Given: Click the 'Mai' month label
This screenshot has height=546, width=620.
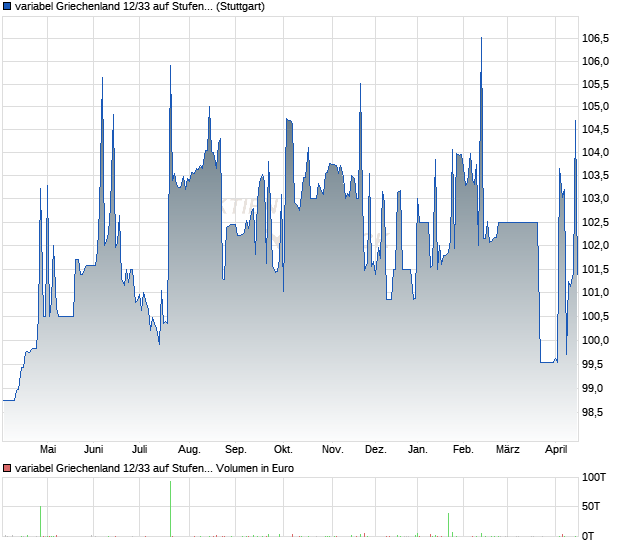Looking at the screenshot, I should coord(47,450).
